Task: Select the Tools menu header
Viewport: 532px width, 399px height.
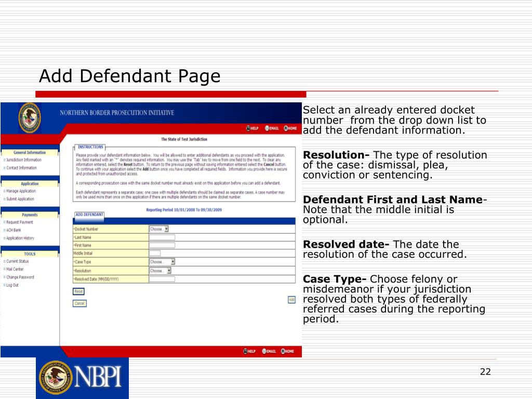Action: pyautogui.click(x=30, y=254)
